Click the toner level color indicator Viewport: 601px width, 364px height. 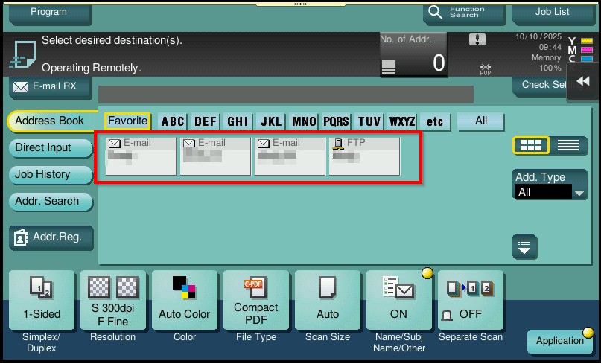(x=580, y=49)
